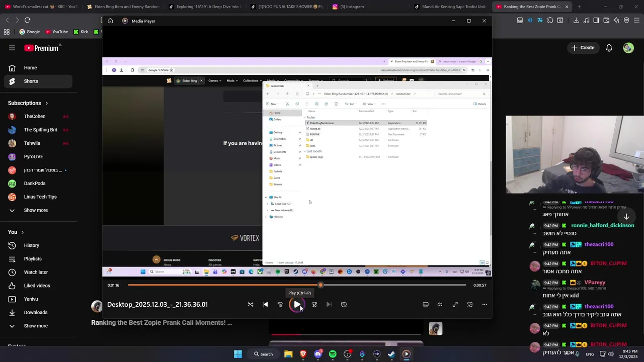Jump to newest chat messages arrow
The image size is (644, 362).
(x=626, y=217)
